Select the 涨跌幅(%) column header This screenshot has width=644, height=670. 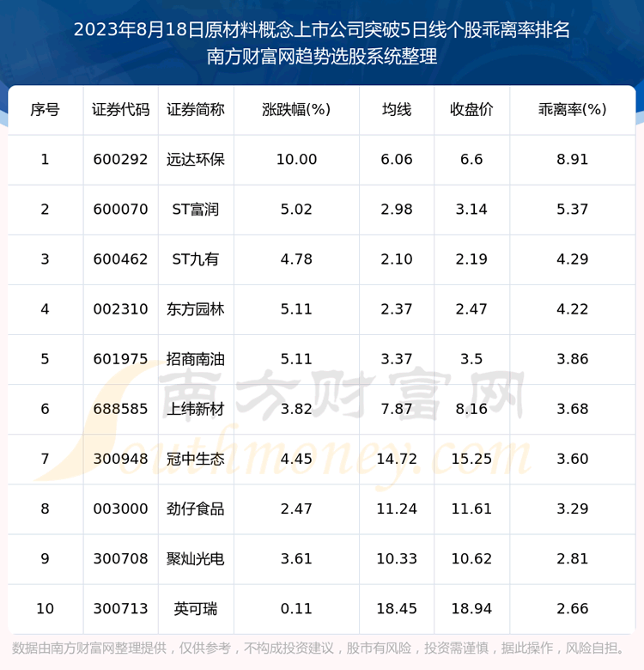tap(296, 110)
